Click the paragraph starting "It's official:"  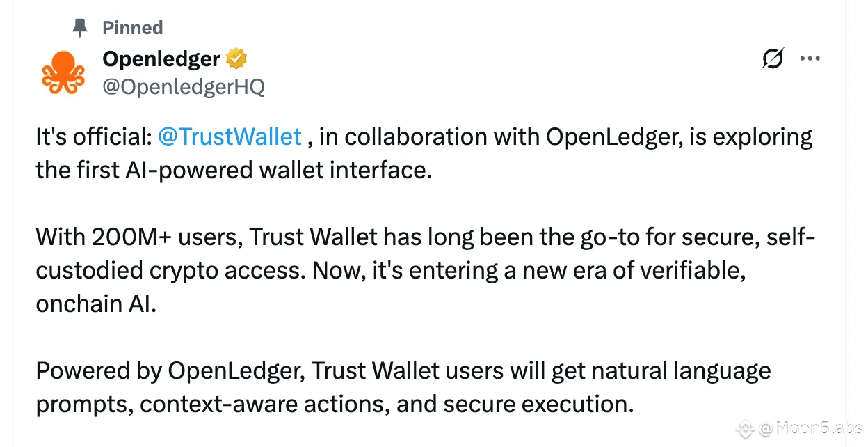coord(424,153)
